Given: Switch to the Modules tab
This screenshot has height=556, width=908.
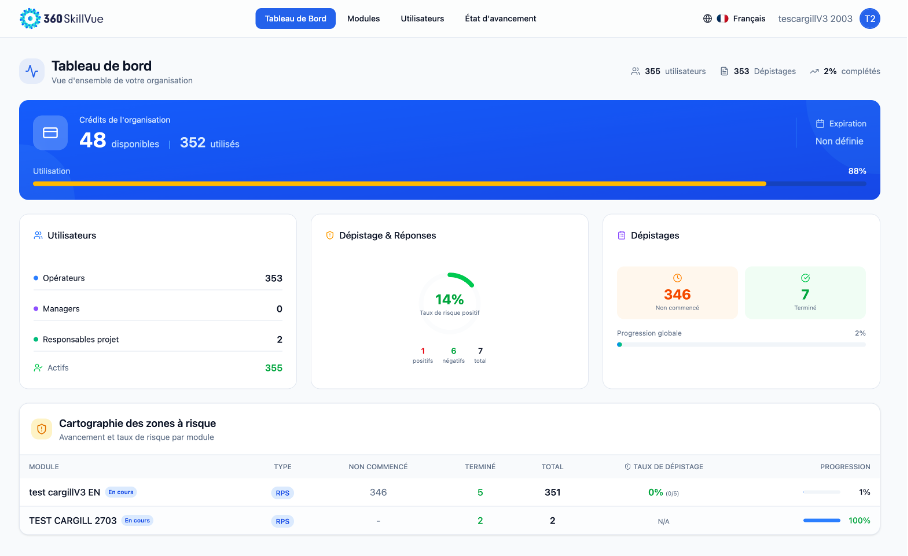Looking at the screenshot, I should click(x=363, y=18).
